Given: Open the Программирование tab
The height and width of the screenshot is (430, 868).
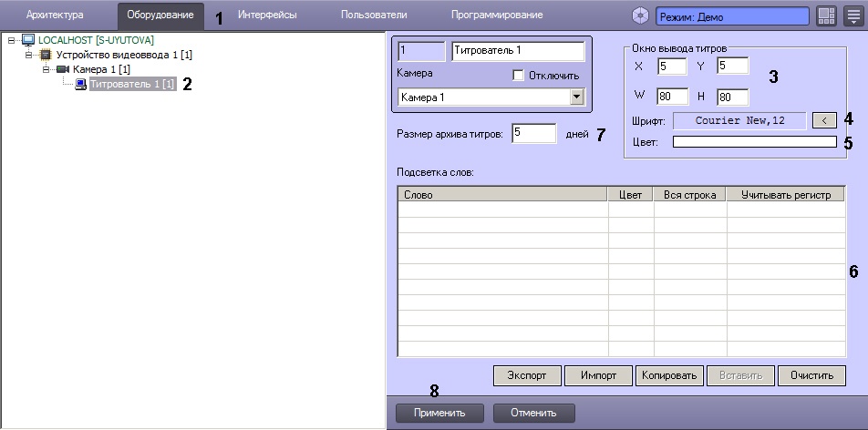Looking at the screenshot, I should 496,15.
